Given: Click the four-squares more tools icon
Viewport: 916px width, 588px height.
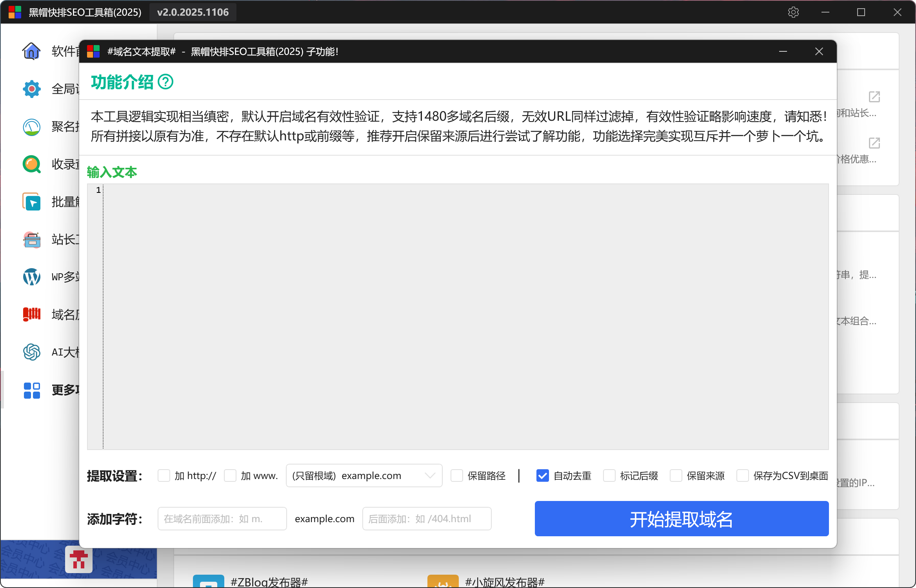Looking at the screenshot, I should (x=31, y=390).
